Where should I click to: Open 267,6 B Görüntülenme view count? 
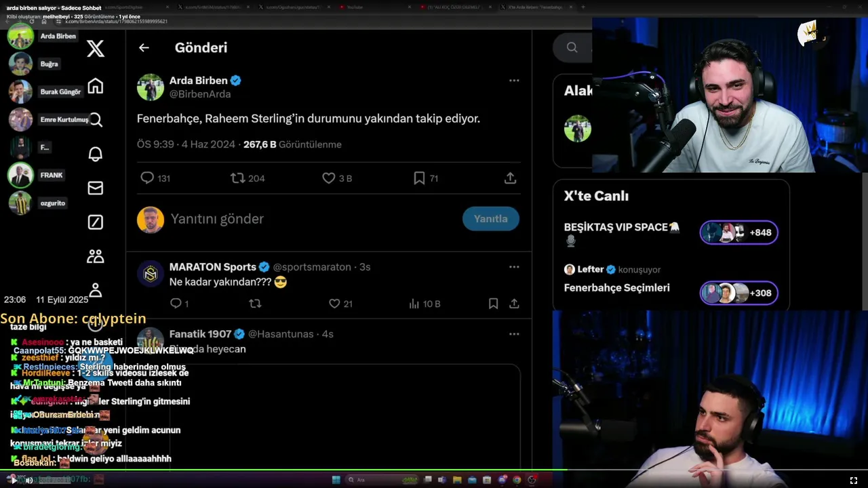pos(292,144)
